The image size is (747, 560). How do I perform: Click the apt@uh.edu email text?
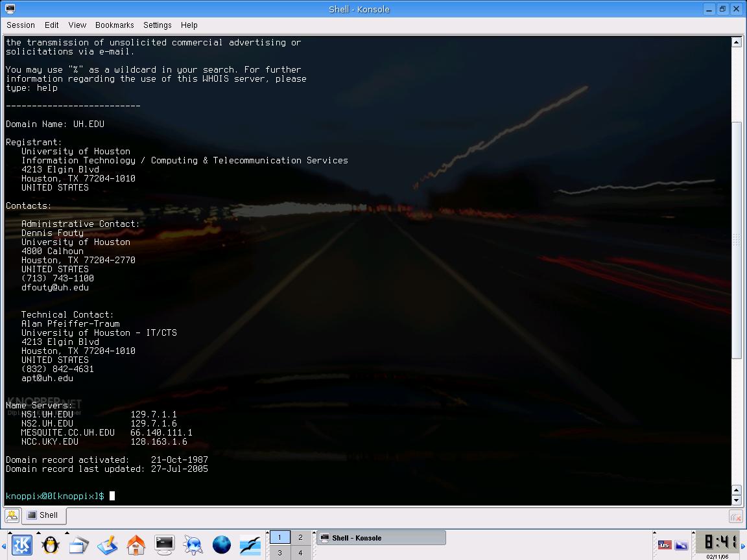click(x=47, y=378)
